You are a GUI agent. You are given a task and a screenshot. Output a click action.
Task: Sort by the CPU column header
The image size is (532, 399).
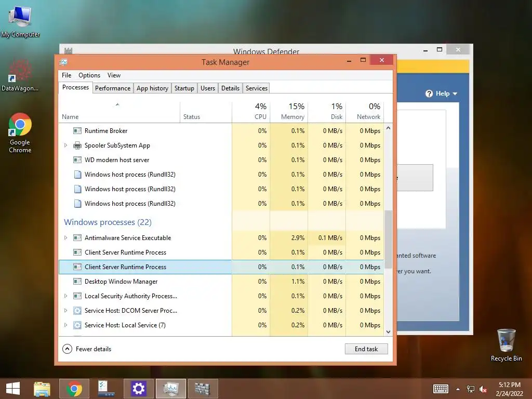(251, 112)
